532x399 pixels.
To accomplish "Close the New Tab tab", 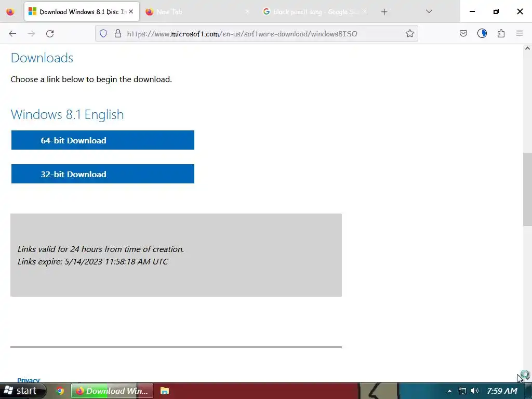I will coord(247,12).
